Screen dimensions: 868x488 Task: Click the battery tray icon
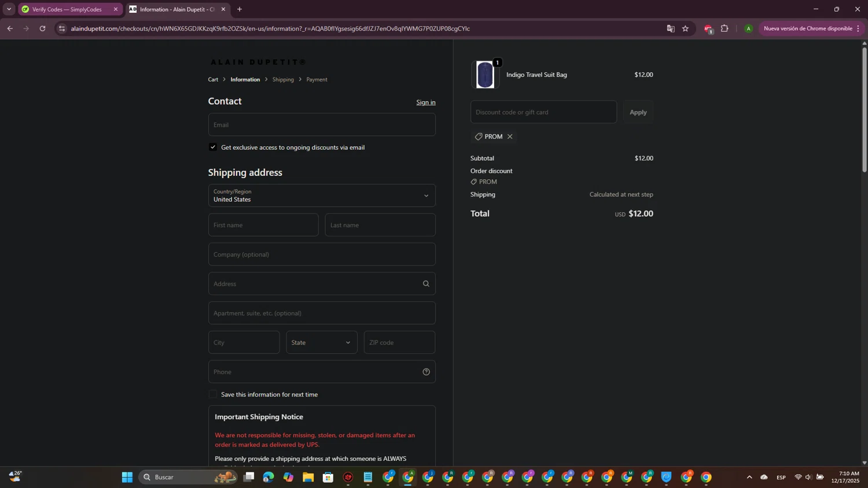coord(820,477)
